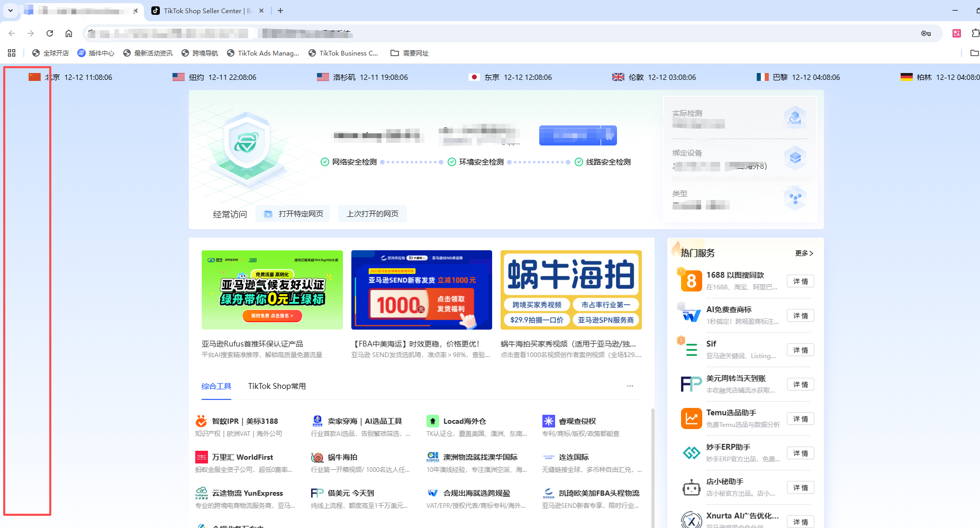Click the 类型 card icon
Viewport: 980px width, 528px height.
click(x=795, y=198)
